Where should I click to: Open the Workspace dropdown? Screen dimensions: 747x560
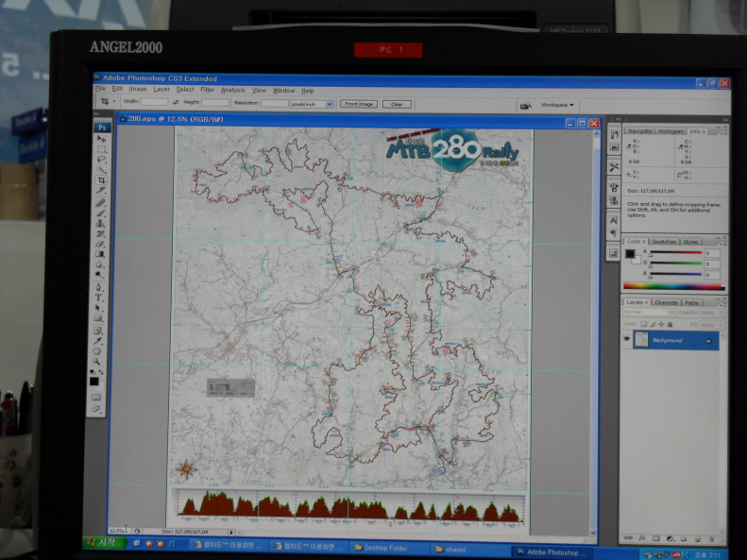[x=557, y=105]
